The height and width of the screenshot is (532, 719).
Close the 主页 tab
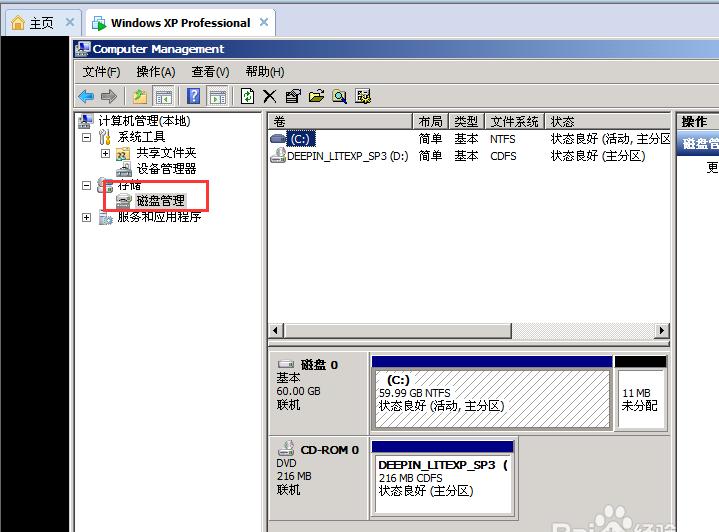(70, 22)
